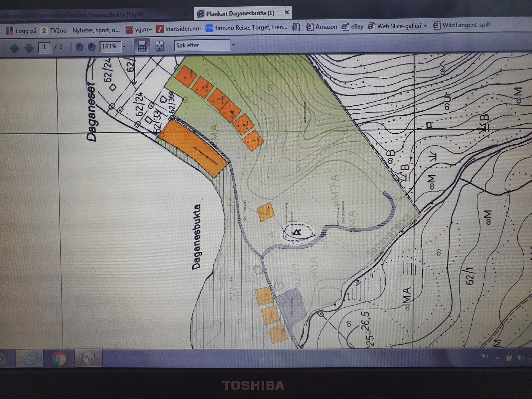Image resolution: width=532 pixels, height=399 pixels.
Task: Open the startsiden.no- favorites bookmark
Action: point(179,29)
